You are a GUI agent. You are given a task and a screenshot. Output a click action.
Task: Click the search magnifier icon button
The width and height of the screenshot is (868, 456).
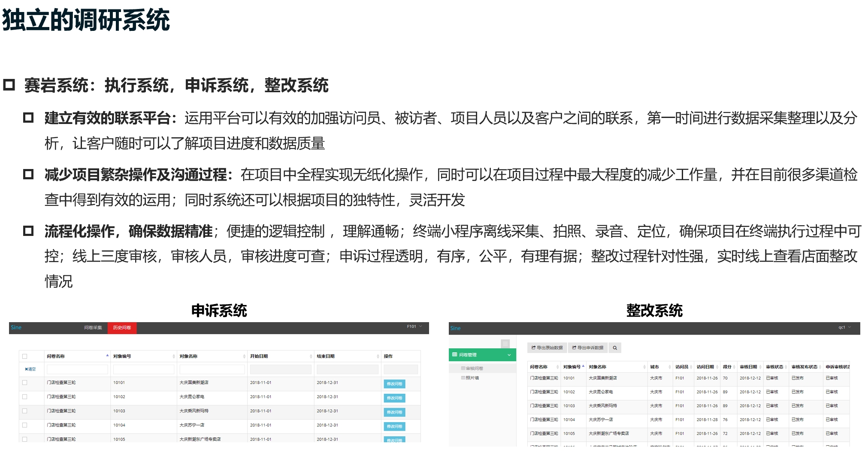point(614,348)
